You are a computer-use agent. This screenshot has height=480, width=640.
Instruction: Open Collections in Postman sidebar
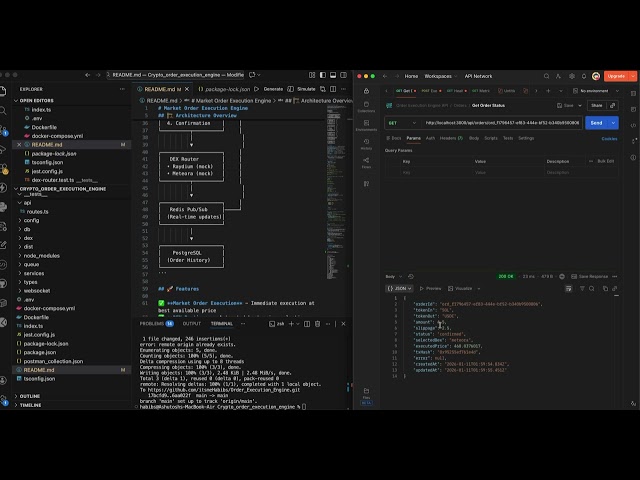[366, 107]
